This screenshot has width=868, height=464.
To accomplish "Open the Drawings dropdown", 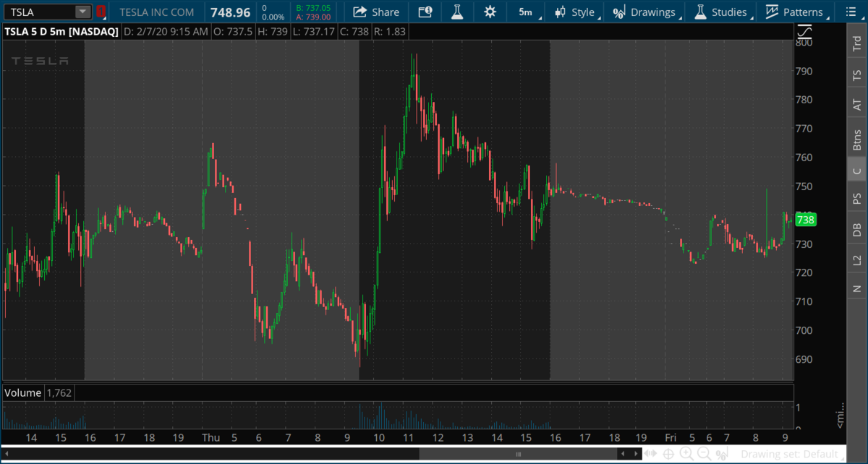I will [645, 12].
